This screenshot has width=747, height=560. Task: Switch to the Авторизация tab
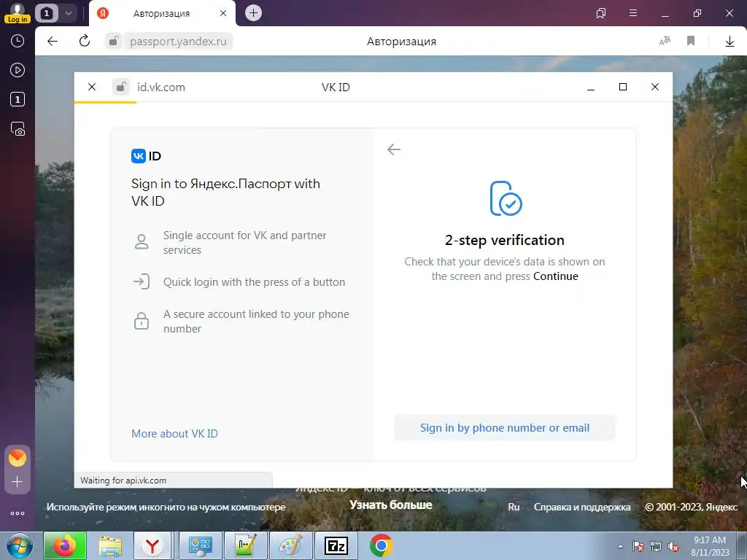pos(161,13)
